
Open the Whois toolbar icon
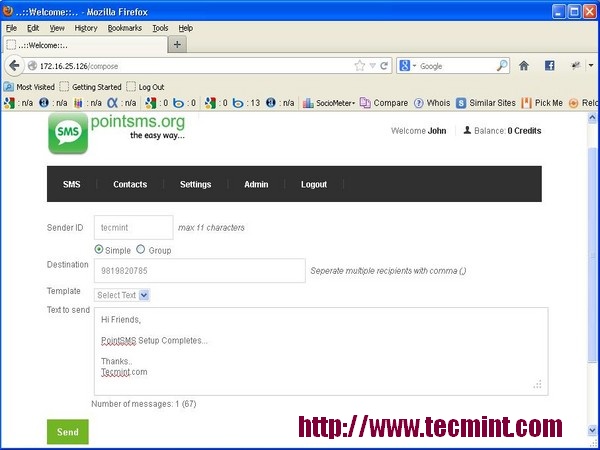point(432,103)
